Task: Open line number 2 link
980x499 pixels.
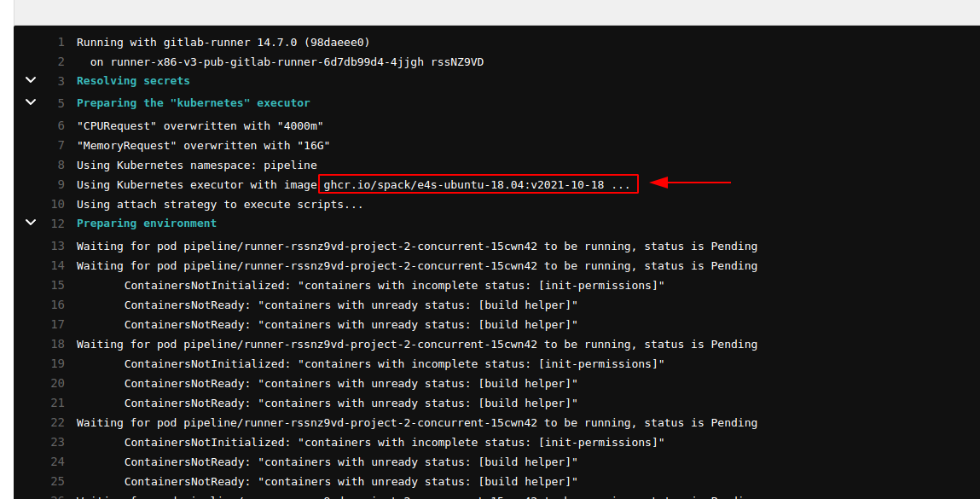Action: (61, 62)
